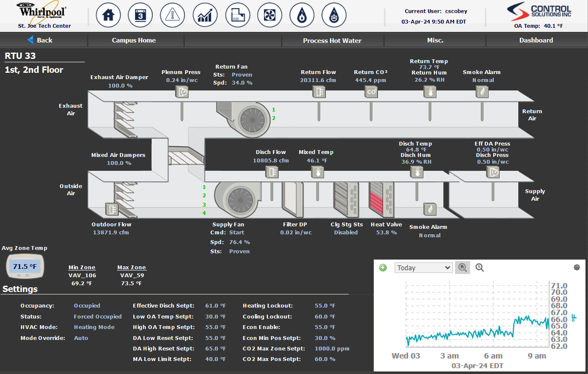The image size is (588, 374).
Task: Toggle the chart zoom-reset magnifier button
Action: [x=463, y=268]
